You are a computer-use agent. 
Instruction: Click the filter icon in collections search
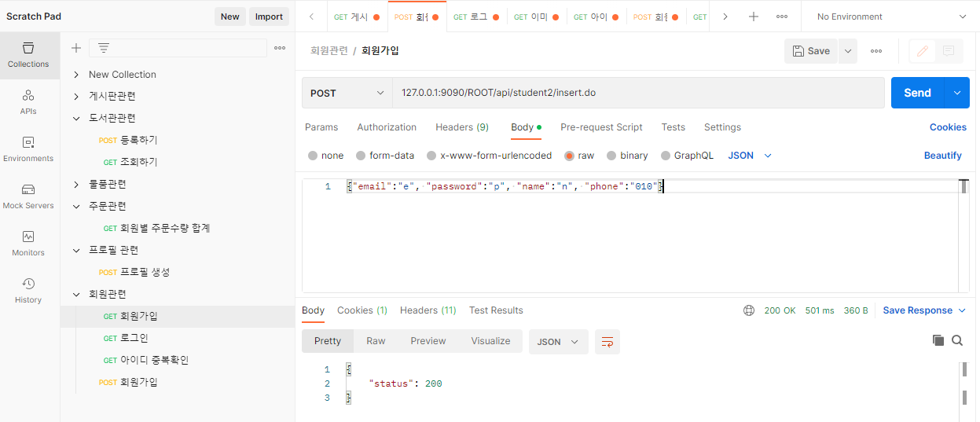[104, 48]
